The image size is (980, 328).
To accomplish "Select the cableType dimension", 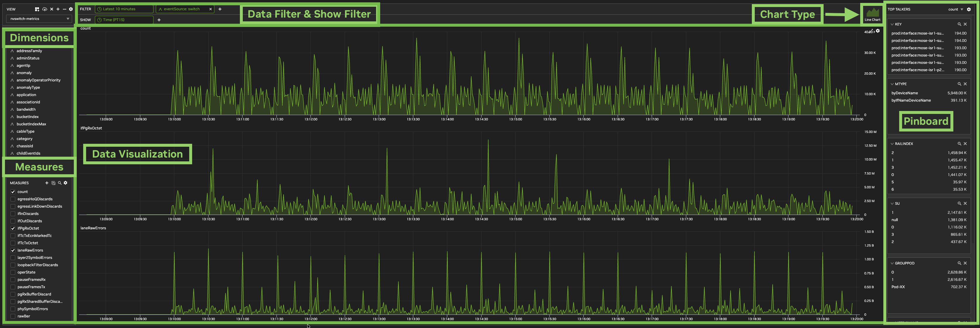I will coord(25,131).
